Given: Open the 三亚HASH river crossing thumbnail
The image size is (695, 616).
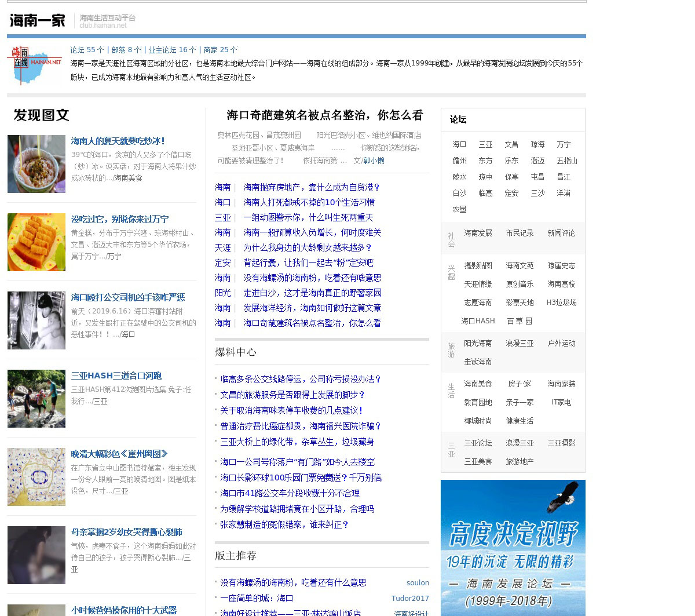Looking at the screenshot, I should (x=36, y=399).
